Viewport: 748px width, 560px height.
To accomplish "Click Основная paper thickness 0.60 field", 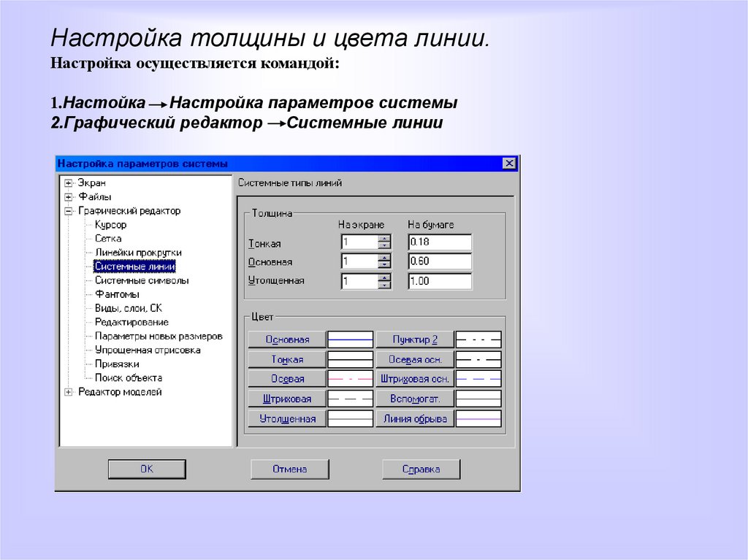I will (x=440, y=261).
